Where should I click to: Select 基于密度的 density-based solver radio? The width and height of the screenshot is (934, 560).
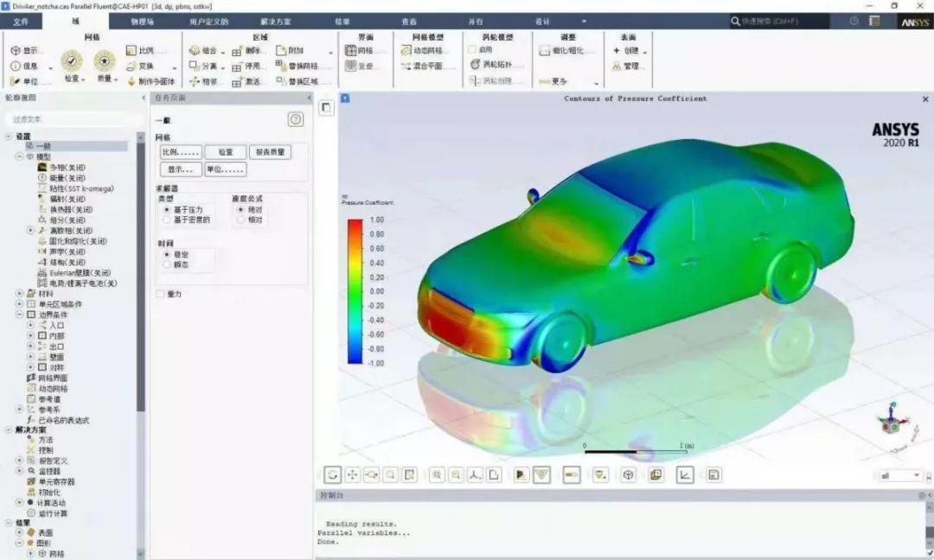[167, 220]
